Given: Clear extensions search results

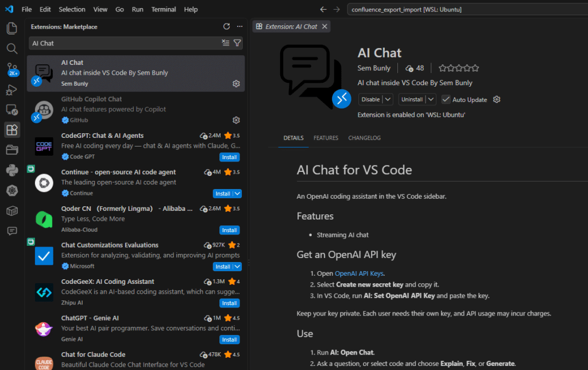Looking at the screenshot, I should coord(225,43).
